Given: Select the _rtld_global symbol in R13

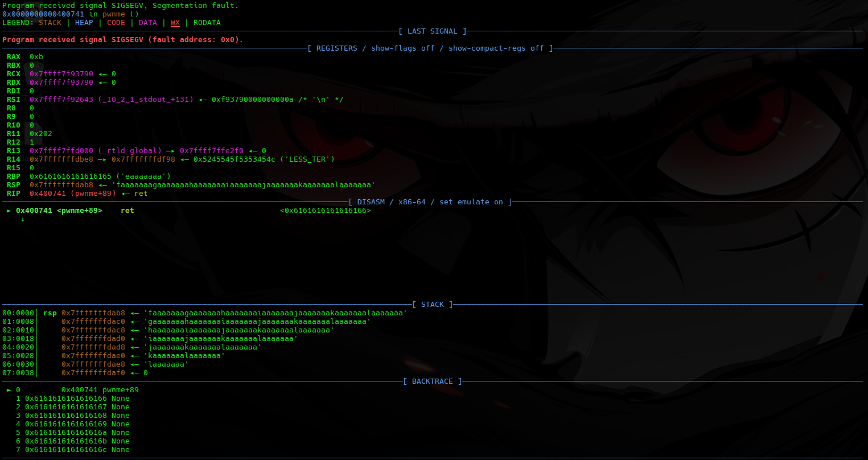Looking at the screenshot, I should pos(130,151).
